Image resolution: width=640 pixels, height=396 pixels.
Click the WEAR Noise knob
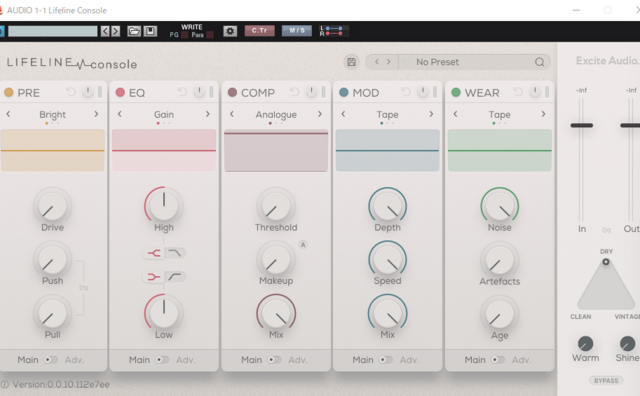[x=500, y=207]
